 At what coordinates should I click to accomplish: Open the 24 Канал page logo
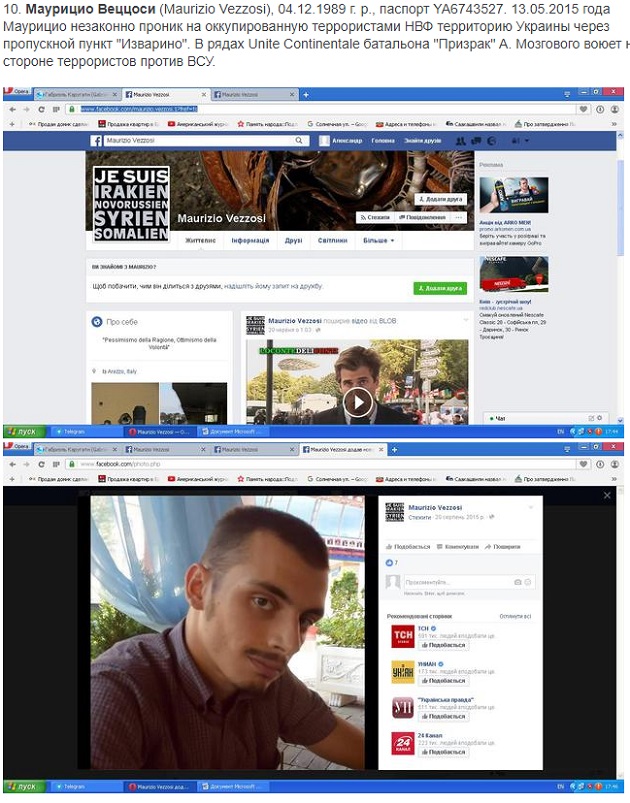[x=402, y=744]
